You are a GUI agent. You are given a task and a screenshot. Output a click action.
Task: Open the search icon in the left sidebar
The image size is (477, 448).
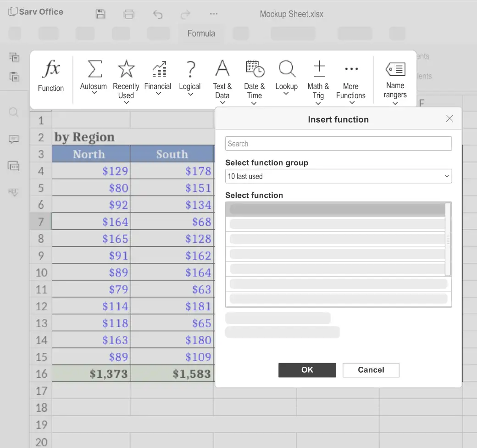pyautogui.click(x=14, y=112)
